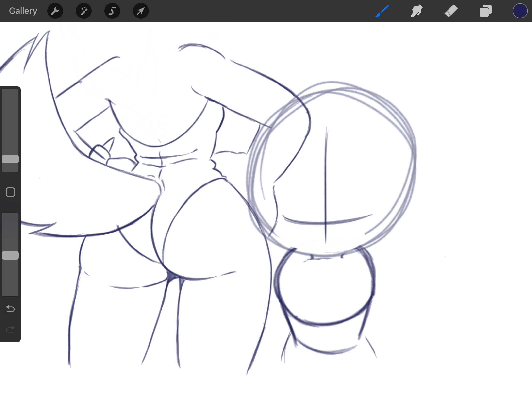Activate the Transform arrow tool

(141, 11)
